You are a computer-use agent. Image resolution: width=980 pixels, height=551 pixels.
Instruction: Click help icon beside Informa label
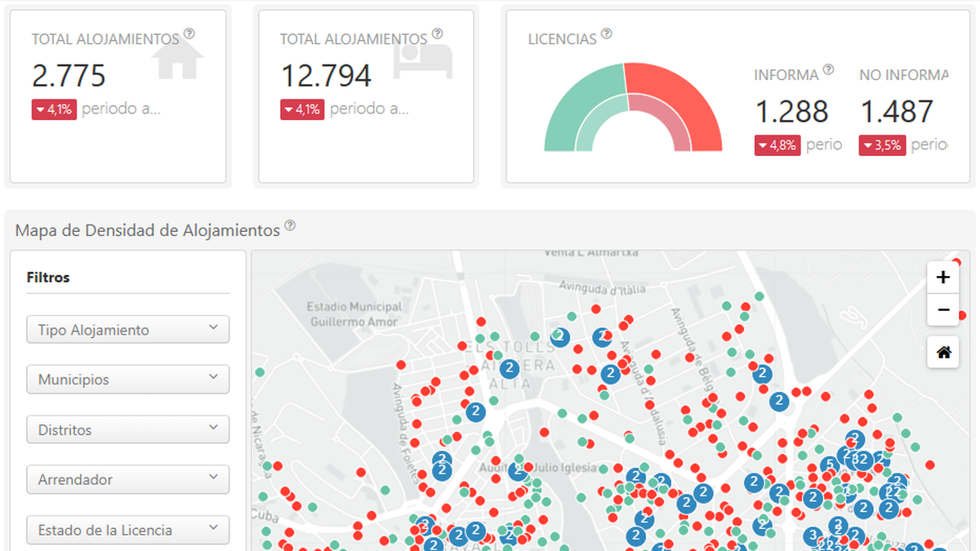click(828, 70)
